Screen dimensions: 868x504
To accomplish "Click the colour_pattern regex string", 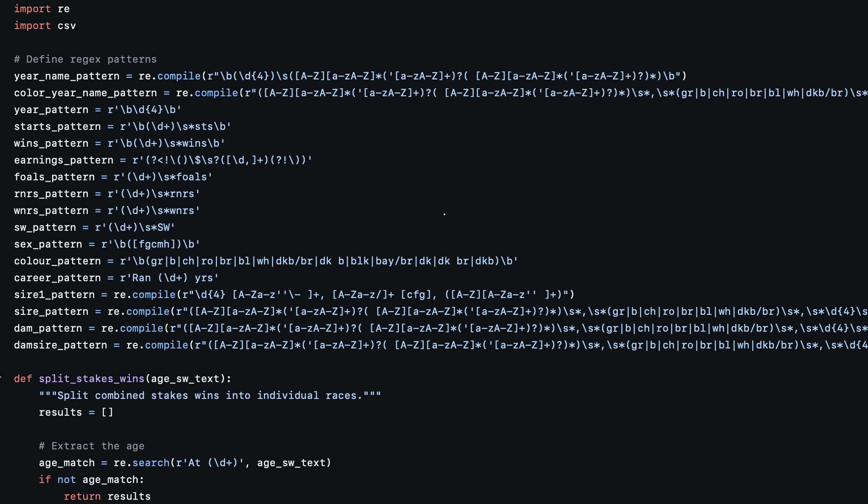I will coord(319,261).
